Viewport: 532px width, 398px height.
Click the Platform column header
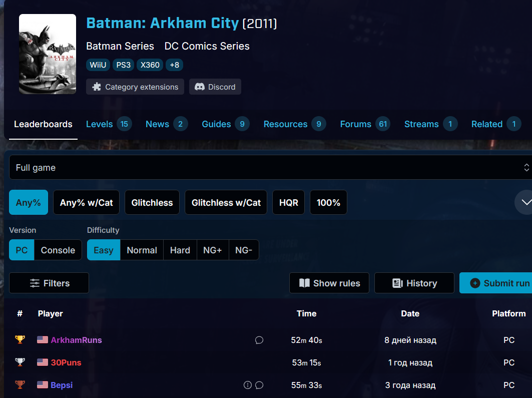coord(509,313)
